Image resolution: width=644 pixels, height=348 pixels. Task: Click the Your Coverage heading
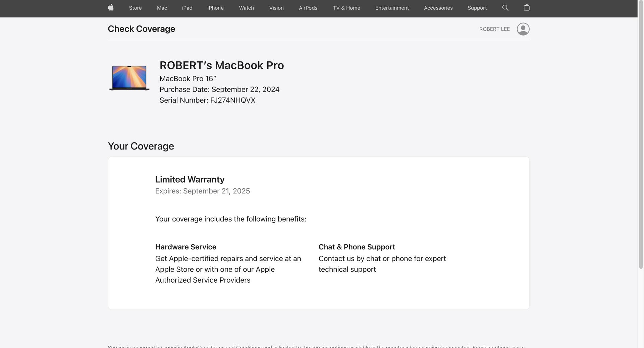141,146
